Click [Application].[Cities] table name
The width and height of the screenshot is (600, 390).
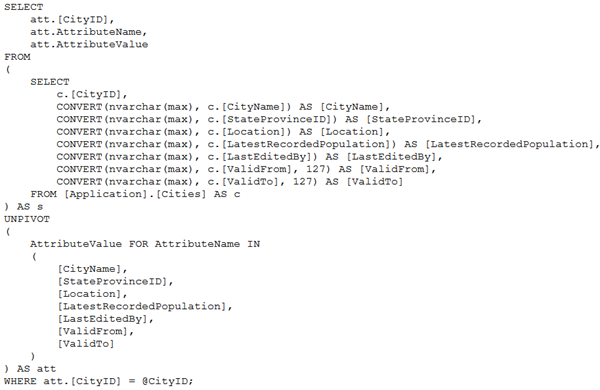(135, 194)
